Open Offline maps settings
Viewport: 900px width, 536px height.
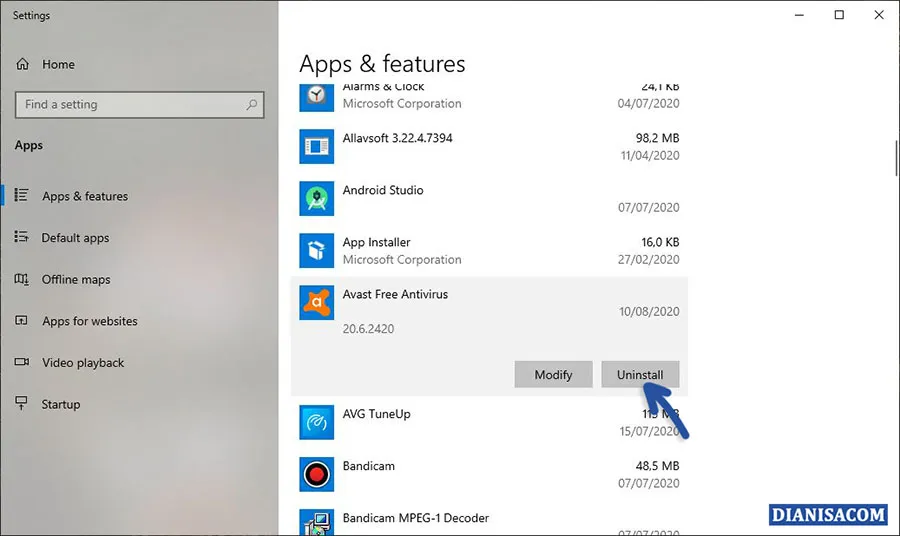76,279
